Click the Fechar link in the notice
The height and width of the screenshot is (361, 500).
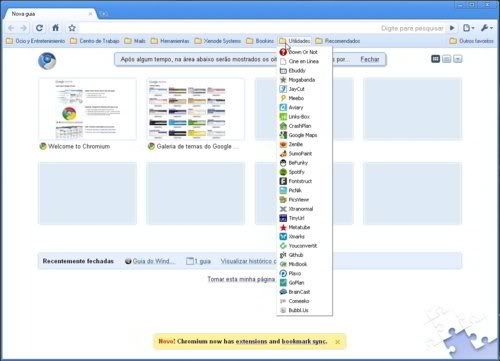tap(370, 59)
